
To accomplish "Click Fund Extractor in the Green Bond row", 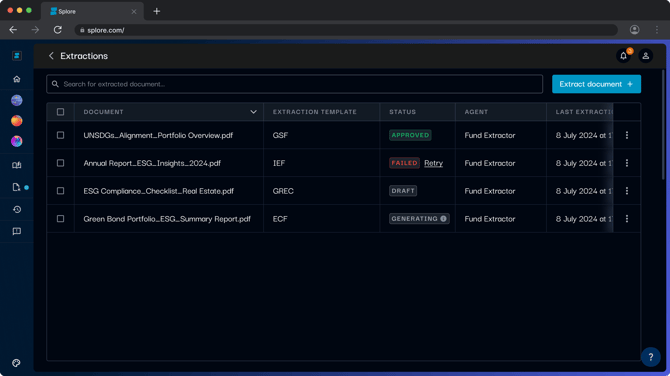I will (x=490, y=218).
